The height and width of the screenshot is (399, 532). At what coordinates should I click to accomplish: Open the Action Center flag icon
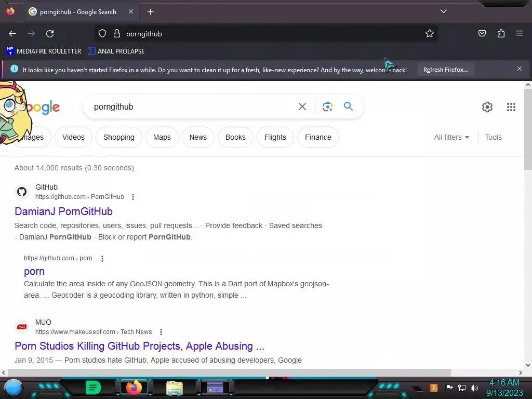tap(449, 388)
